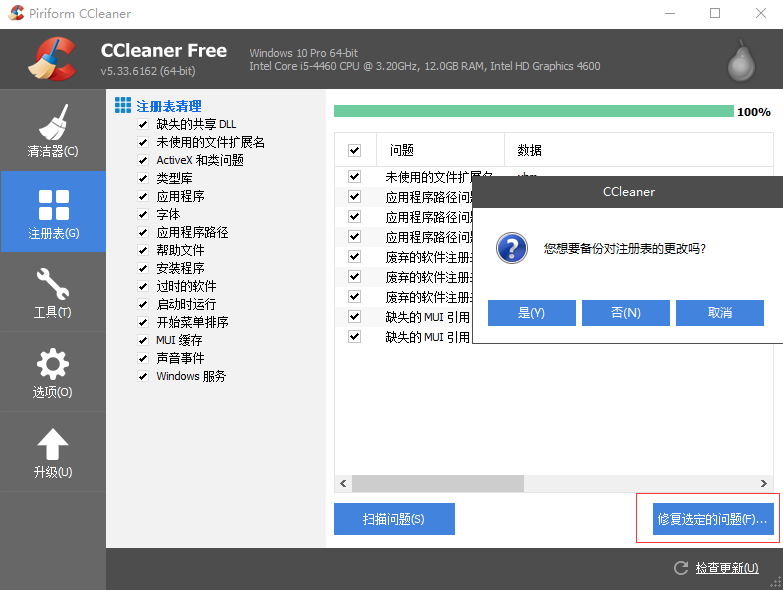The width and height of the screenshot is (783, 590).
Task: Open the 清洁器(C) cleaner section
Action: point(52,131)
